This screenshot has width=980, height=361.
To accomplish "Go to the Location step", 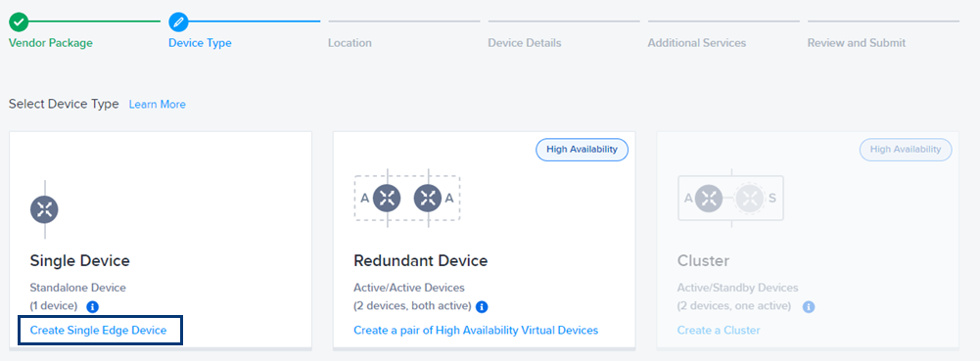I will [350, 43].
